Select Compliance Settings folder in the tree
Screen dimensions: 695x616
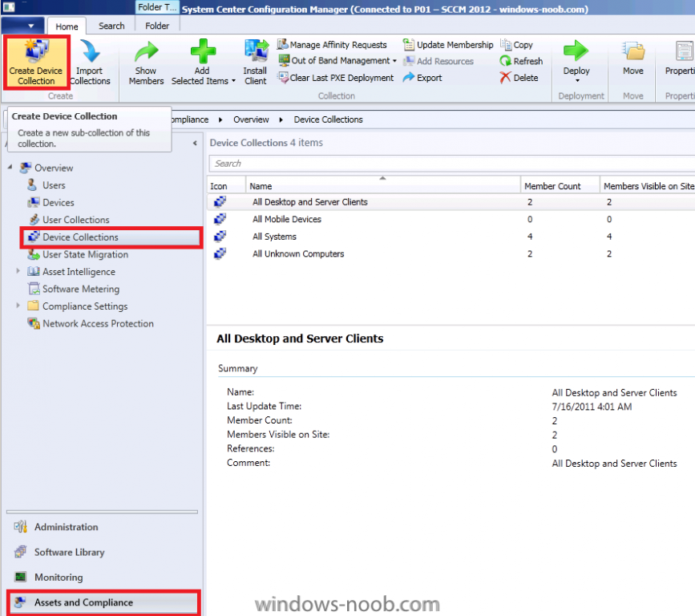(x=85, y=306)
